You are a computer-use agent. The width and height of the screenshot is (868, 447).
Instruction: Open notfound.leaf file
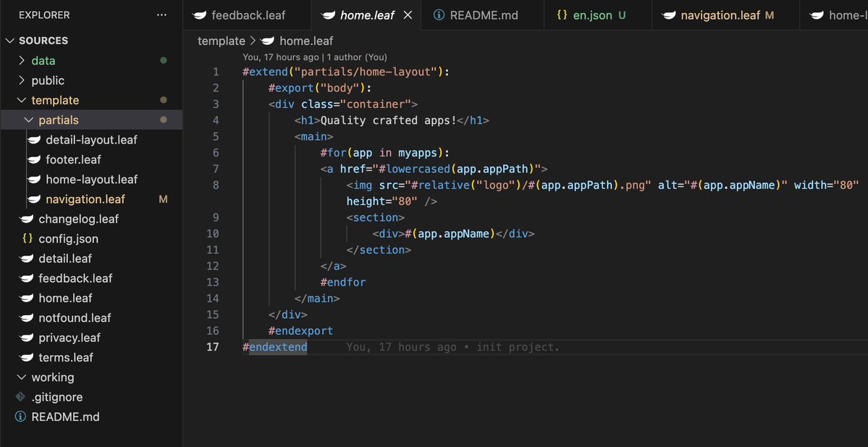(75, 318)
